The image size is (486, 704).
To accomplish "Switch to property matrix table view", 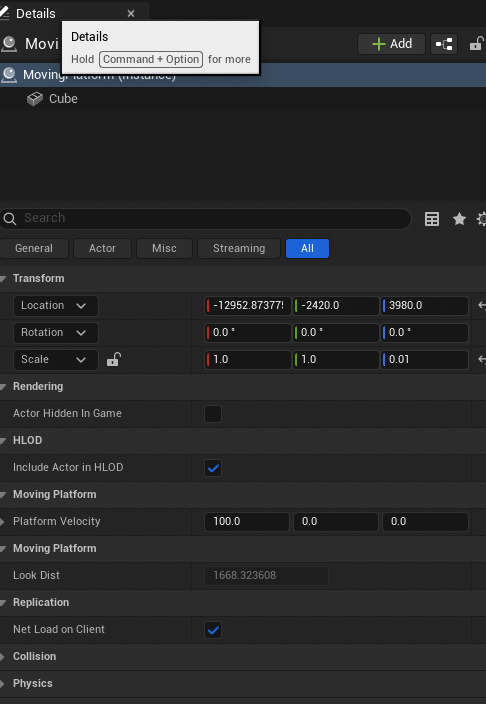I will (432, 219).
